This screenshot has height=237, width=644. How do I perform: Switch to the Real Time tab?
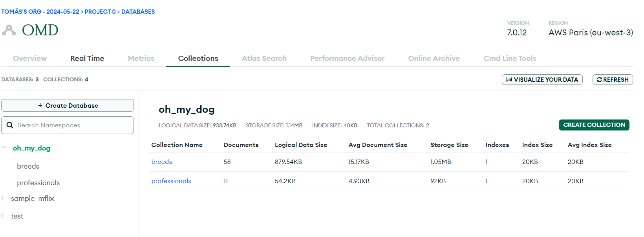pos(87,58)
